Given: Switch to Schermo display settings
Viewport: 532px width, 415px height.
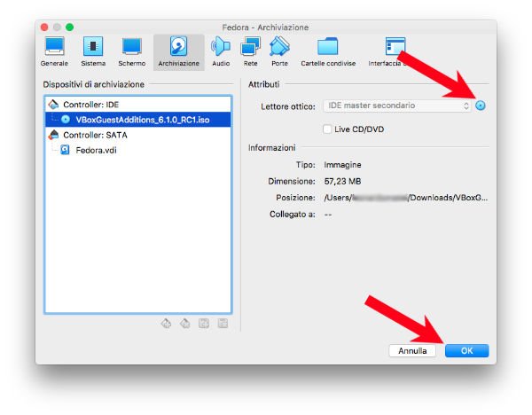Looking at the screenshot, I should pos(131,52).
